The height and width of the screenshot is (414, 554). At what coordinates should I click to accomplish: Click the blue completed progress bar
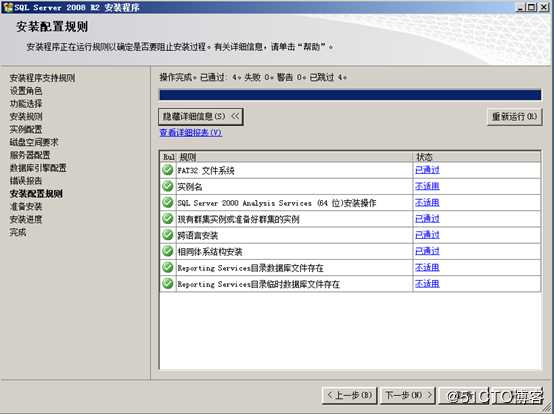350,95
